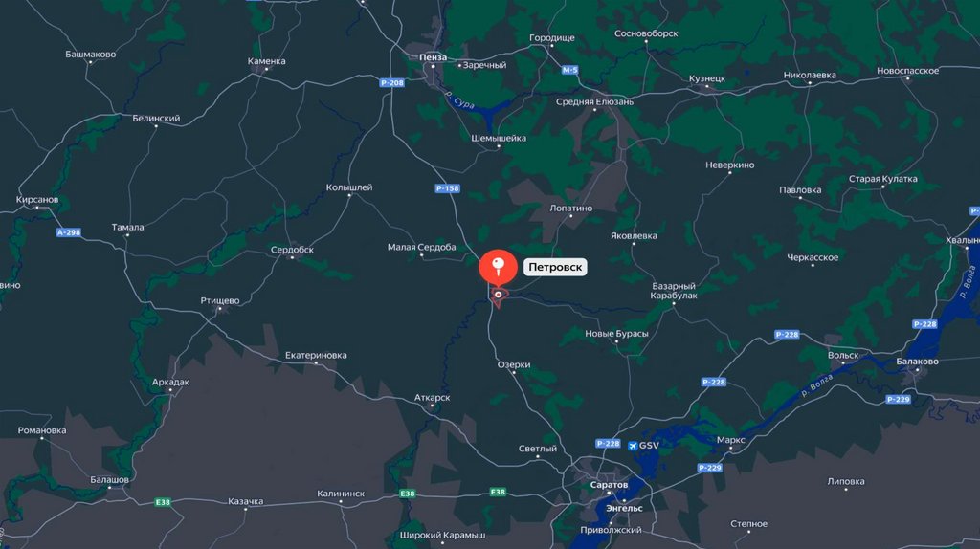Screen dimensions: 980x549
Task: Click the red Петровск location pin
Action: point(498,268)
